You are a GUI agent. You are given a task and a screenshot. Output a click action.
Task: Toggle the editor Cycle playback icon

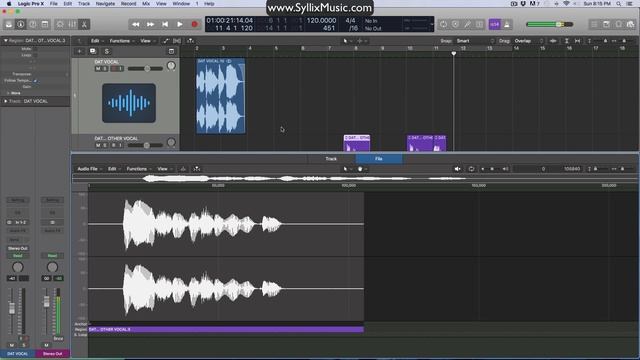coord(471,169)
